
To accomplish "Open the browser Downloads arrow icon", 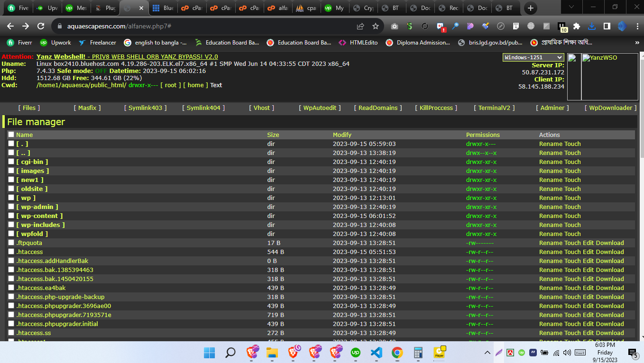I will 592,27.
